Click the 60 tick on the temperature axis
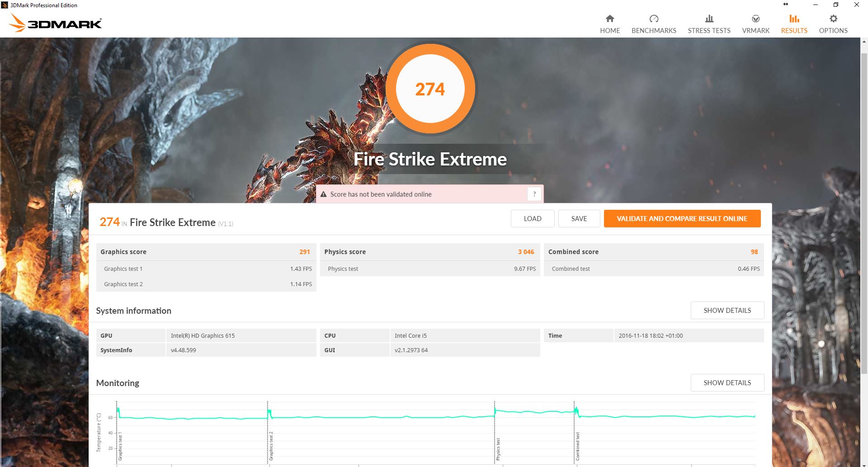The height and width of the screenshot is (467, 868). coord(110,418)
